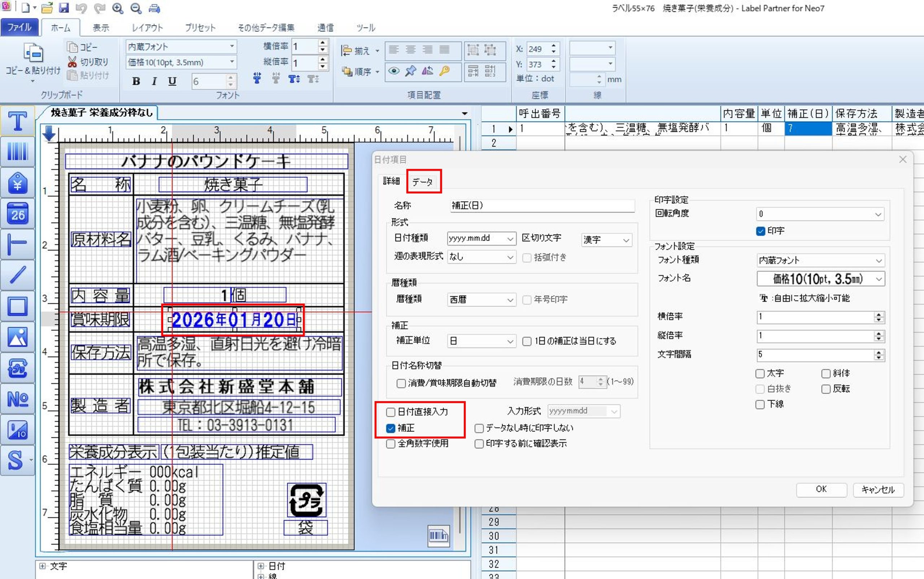Open the 日付種類 yyyy.mm.dd dropdown

481,238
